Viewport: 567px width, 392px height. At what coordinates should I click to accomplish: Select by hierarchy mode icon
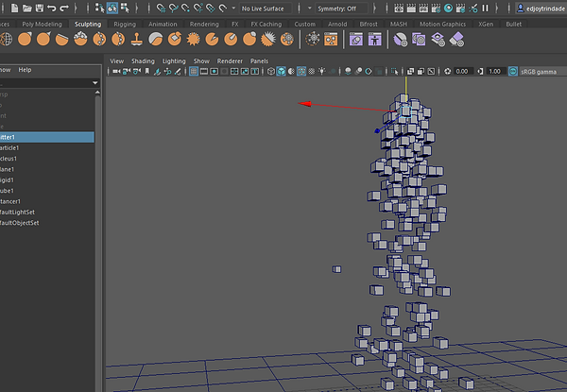pos(99,8)
